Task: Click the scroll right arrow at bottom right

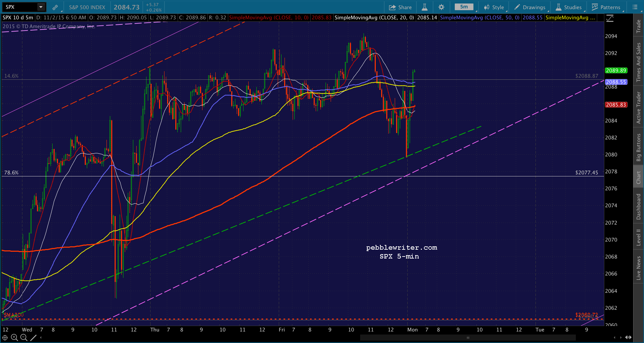Action: pos(621,338)
